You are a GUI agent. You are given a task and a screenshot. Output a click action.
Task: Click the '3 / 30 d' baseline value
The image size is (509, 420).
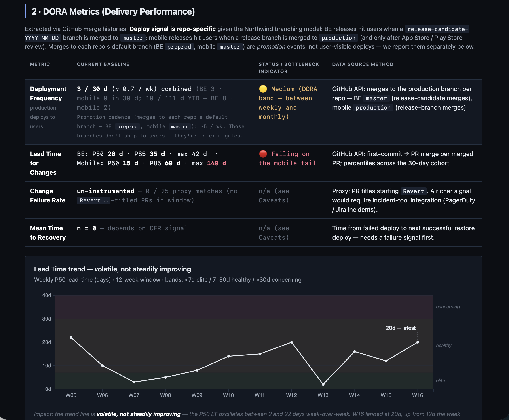point(92,89)
